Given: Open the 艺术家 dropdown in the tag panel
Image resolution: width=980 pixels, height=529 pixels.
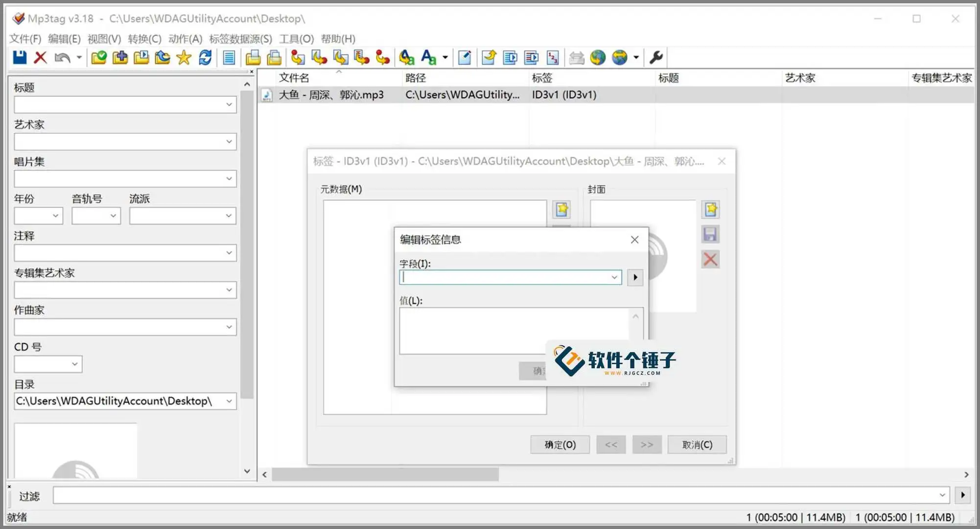Looking at the screenshot, I should pyautogui.click(x=229, y=141).
